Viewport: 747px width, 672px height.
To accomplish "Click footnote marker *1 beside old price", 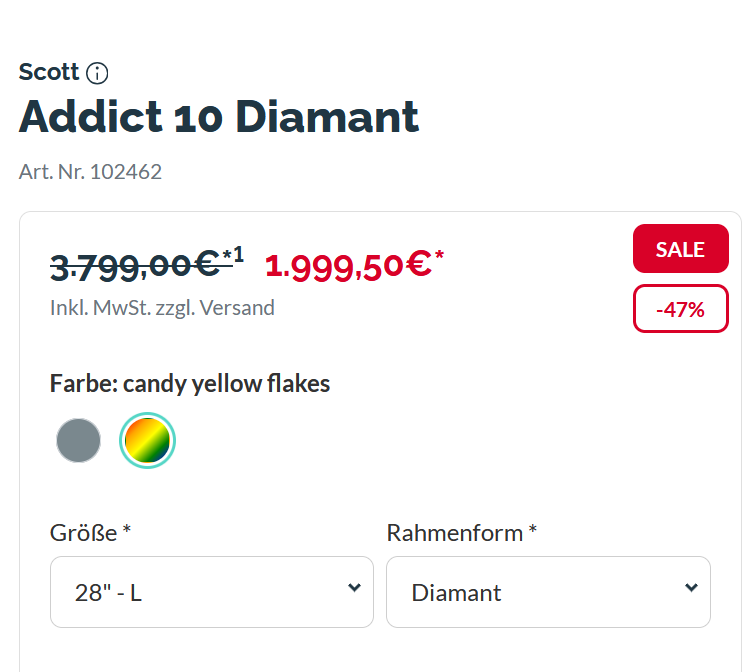I will pos(233,255).
